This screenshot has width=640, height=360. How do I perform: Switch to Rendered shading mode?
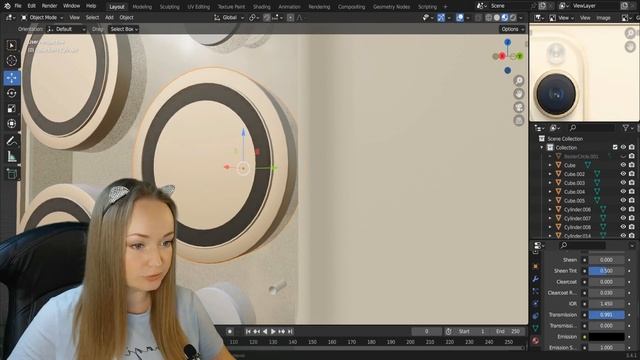[x=513, y=18]
